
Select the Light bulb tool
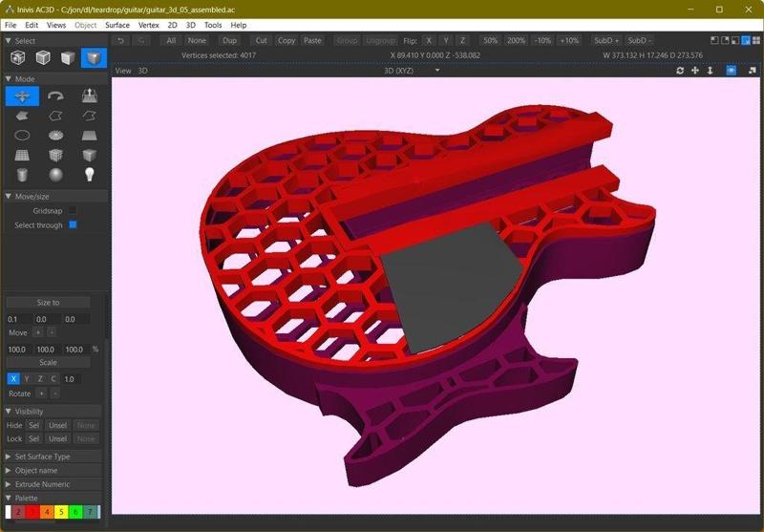click(x=89, y=175)
